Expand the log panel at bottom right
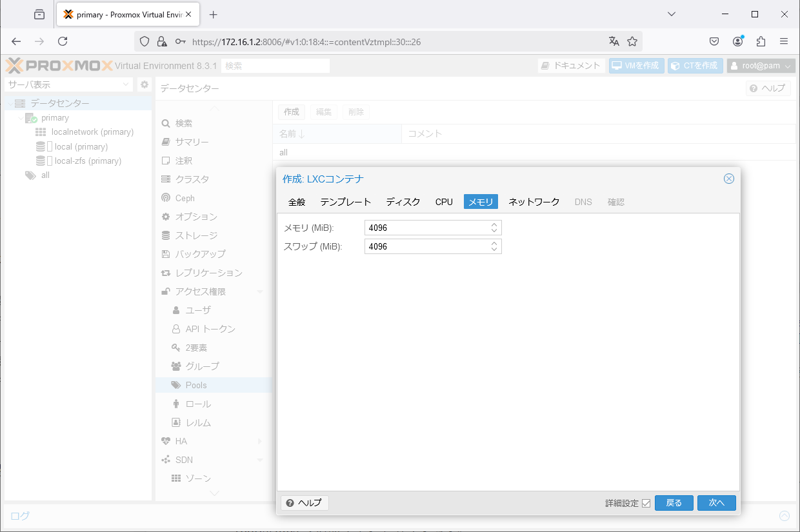The image size is (800, 532). 785,516
